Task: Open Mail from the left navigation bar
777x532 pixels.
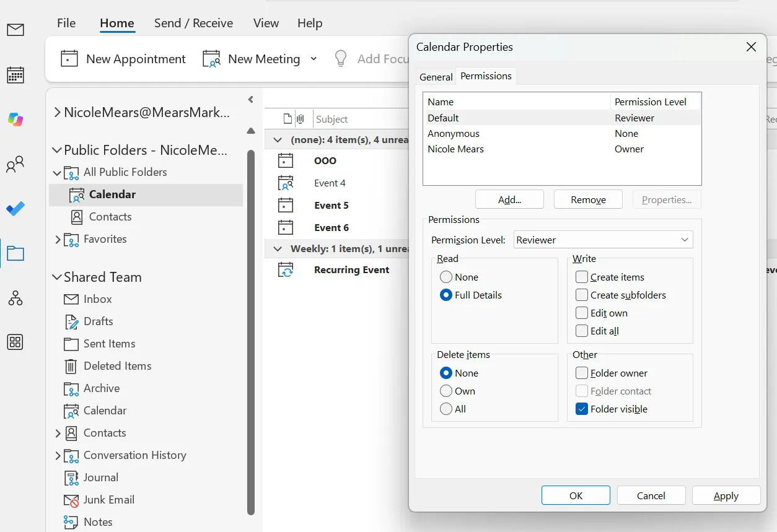Action: point(15,30)
